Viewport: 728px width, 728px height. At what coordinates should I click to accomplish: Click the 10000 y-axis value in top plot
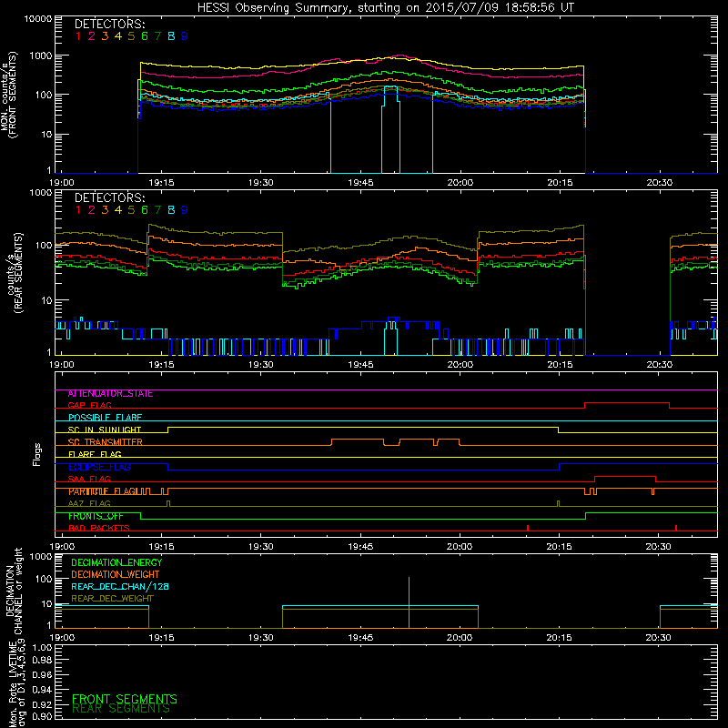click(x=38, y=19)
